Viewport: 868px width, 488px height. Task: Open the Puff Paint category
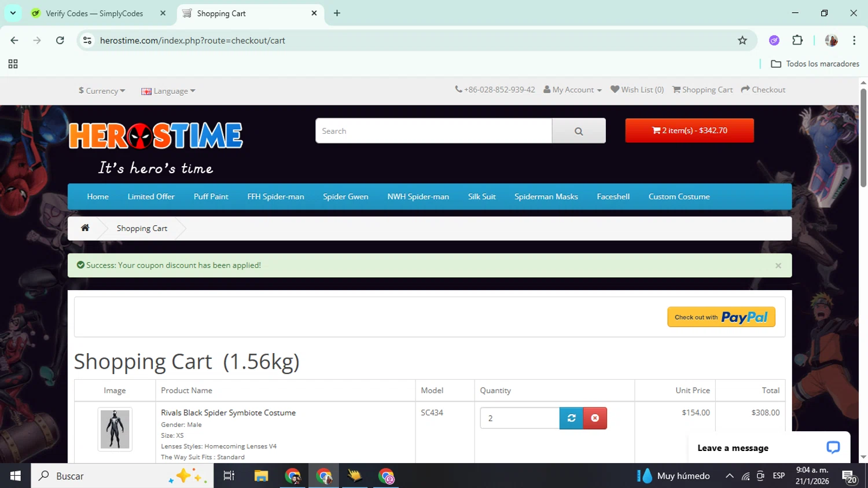pyautogui.click(x=211, y=197)
